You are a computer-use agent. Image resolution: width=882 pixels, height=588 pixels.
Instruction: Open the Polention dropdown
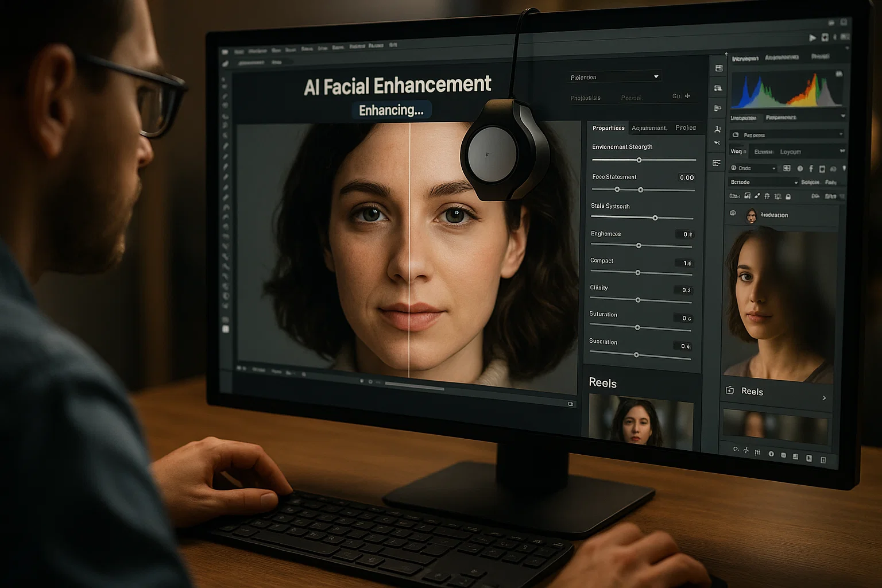pyautogui.click(x=614, y=77)
